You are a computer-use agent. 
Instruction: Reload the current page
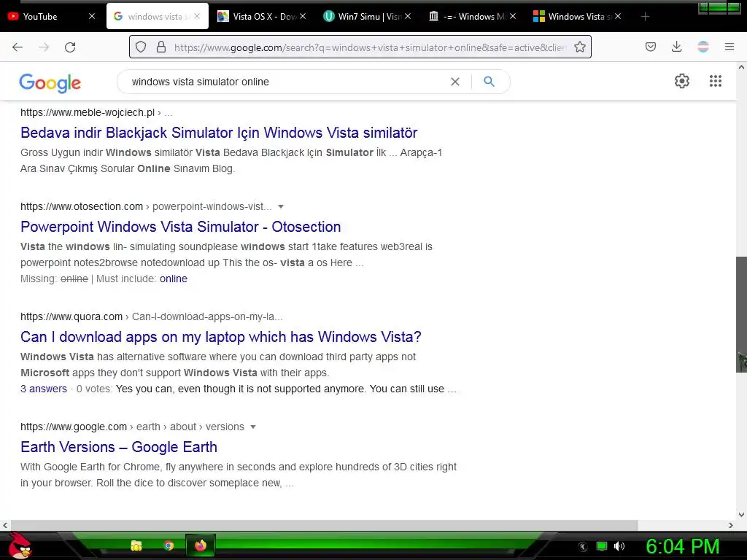tap(70, 47)
